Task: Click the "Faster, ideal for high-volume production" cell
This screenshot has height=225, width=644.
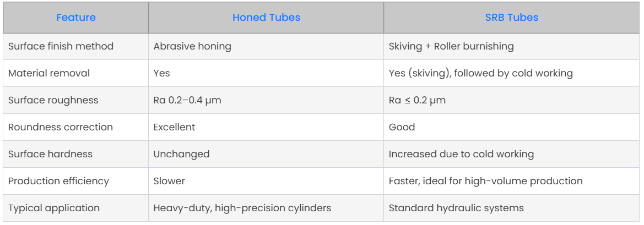Action: pos(485,181)
